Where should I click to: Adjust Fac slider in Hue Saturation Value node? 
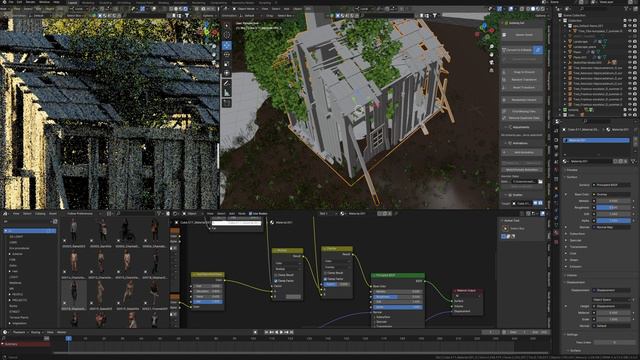pos(208,302)
